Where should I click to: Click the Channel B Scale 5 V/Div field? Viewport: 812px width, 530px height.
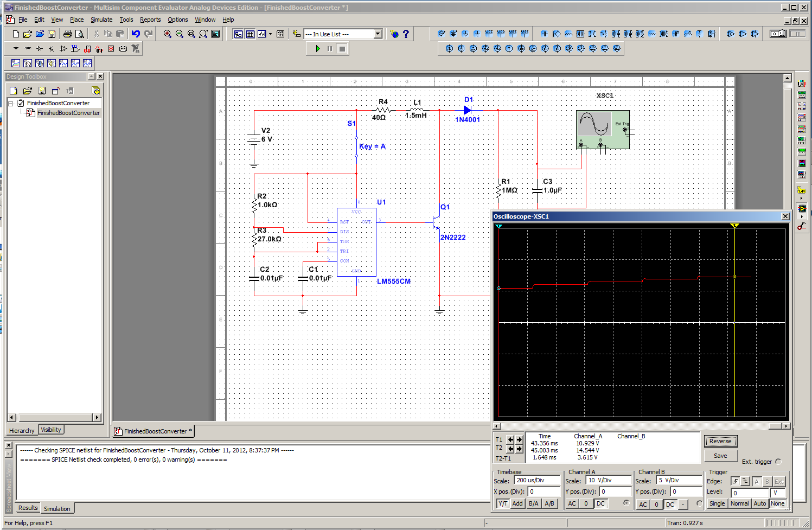click(679, 480)
